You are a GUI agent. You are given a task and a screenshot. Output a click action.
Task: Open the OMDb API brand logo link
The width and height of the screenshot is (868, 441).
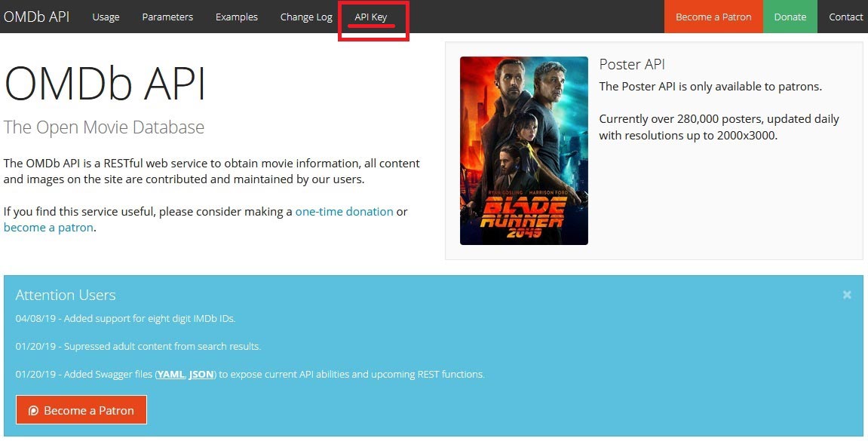pyautogui.click(x=36, y=17)
